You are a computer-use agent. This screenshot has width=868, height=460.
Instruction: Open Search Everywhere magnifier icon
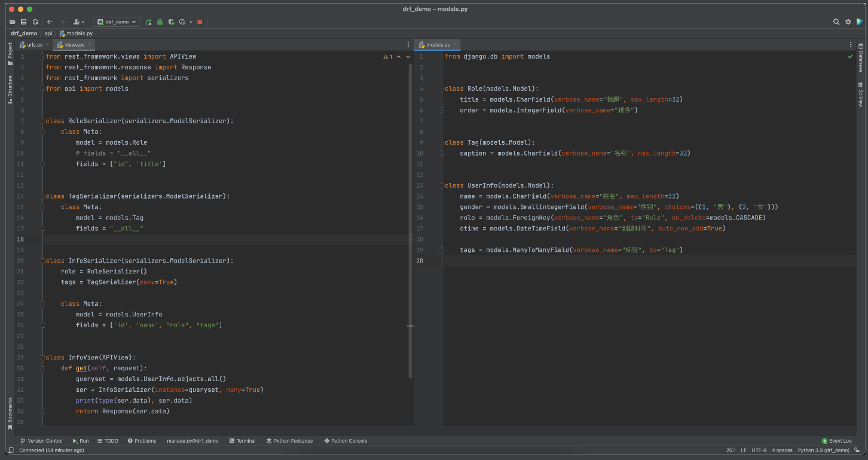pos(836,22)
